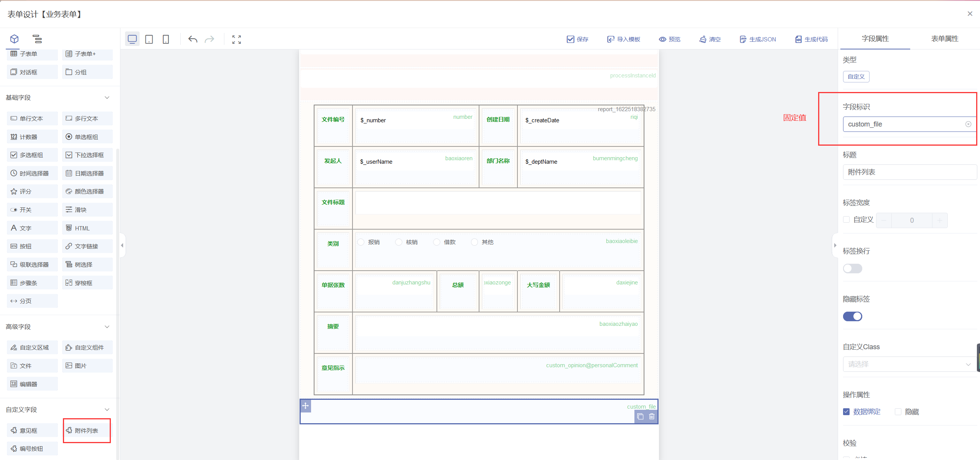Viewport: 980px width, 460px height.
Task: Delete the selected custom_file component
Action: (x=652, y=417)
